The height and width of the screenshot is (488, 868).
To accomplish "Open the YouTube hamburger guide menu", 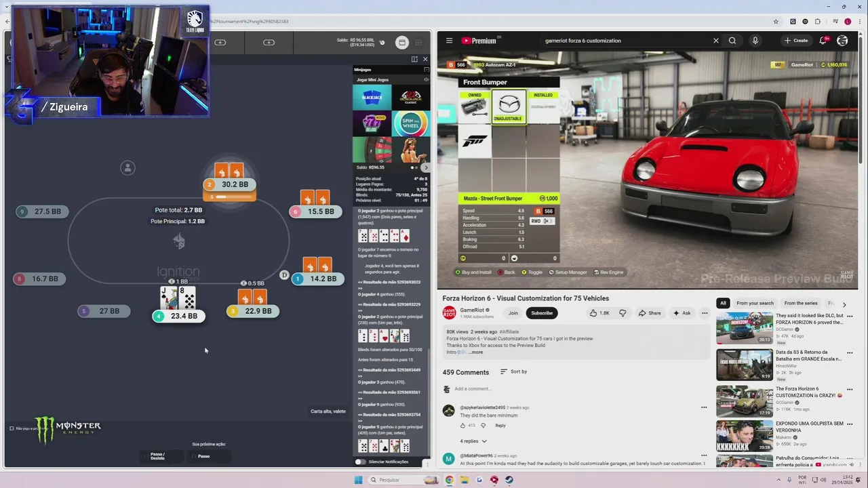I will coord(449,41).
